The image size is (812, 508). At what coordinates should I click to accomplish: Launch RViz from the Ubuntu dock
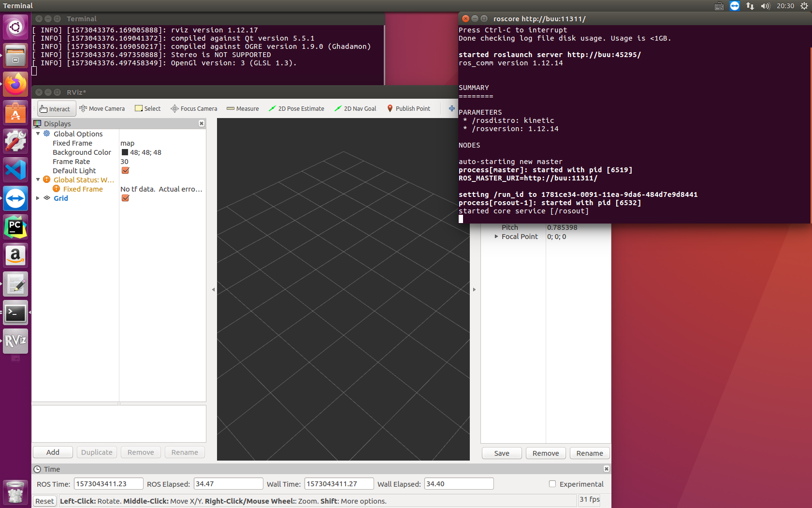pyautogui.click(x=15, y=341)
